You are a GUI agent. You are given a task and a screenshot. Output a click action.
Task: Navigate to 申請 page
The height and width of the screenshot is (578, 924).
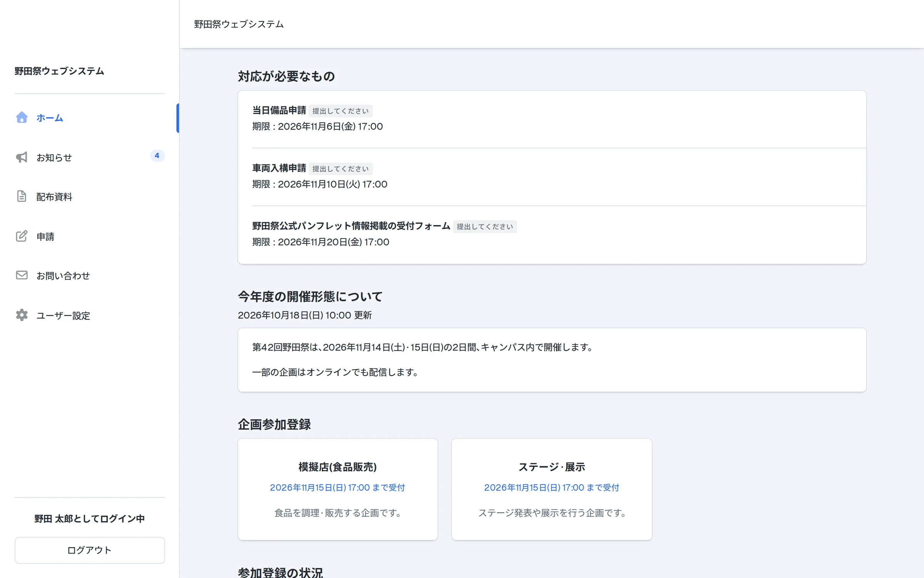(90, 236)
